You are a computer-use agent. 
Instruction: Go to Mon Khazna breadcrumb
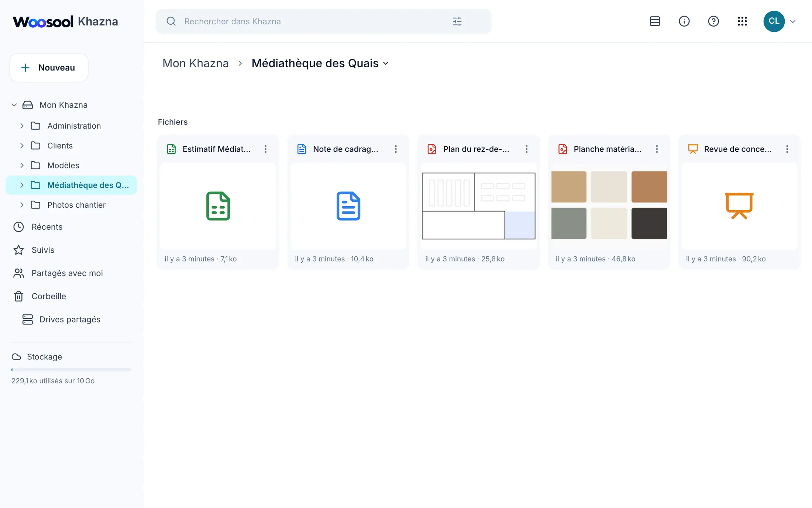tap(196, 63)
